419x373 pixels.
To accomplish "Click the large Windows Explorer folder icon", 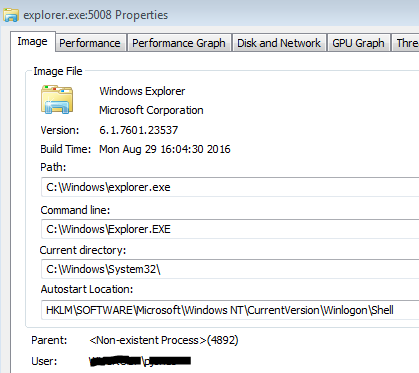I will 57,100.
